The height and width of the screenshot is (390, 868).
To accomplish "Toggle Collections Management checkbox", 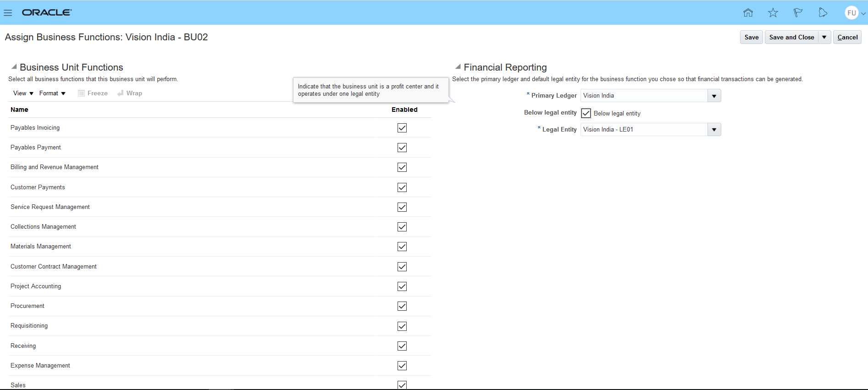I will pyautogui.click(x=402, y=227).
